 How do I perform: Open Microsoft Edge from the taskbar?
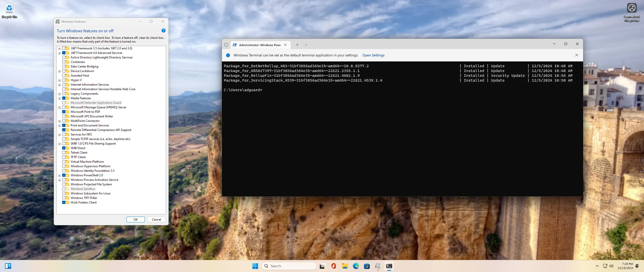click(x=356, y=266)
